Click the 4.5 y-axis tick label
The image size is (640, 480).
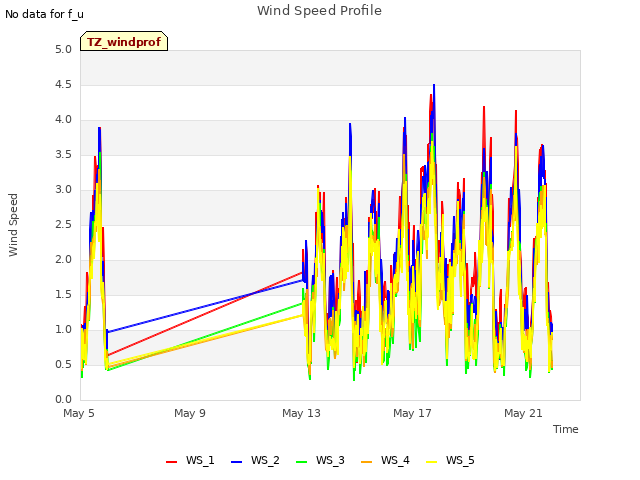tap(64, 84)
